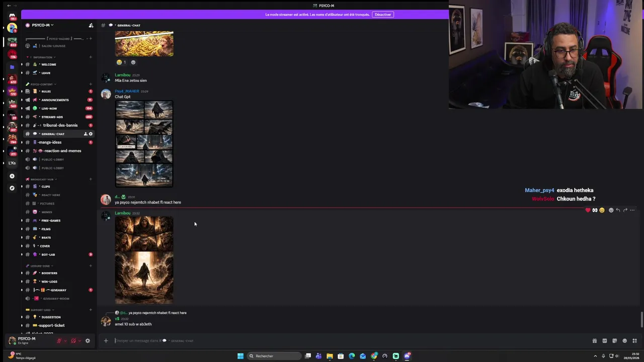The height and width of the screenshot is (362, 644).
Task: Open ANNOUNCEMENTS channel
Action: click(x=59, y=100)
